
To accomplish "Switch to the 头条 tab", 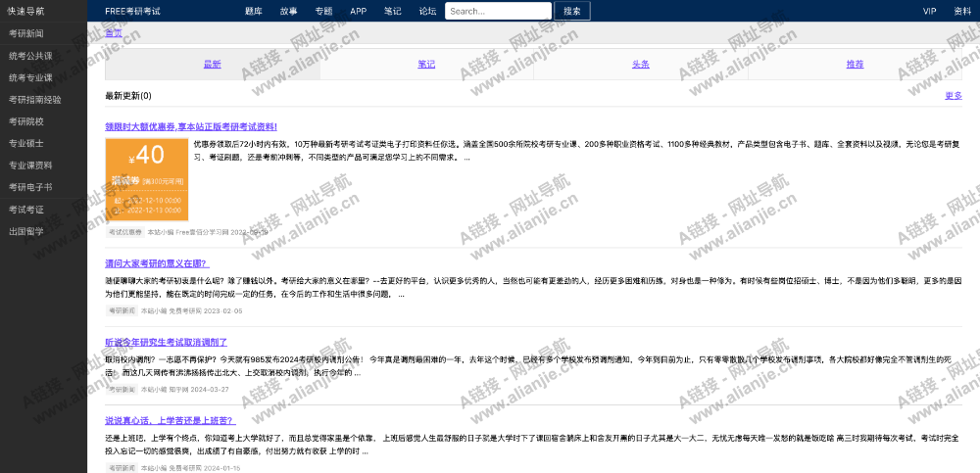I will (x=640, y=64).
